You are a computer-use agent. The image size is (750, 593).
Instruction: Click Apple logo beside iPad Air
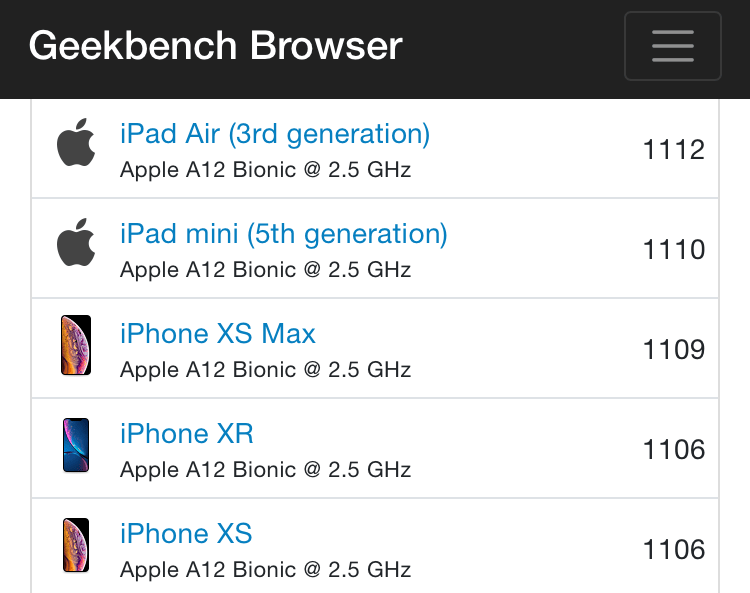76,143
